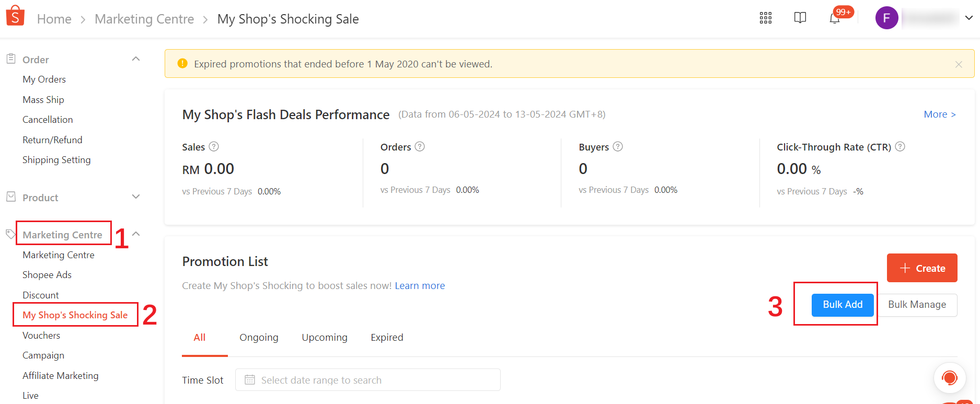Open Marketing Centre sub-item in sidebar
This screenshot has height=404, width=980.
[x=59, y=255]
